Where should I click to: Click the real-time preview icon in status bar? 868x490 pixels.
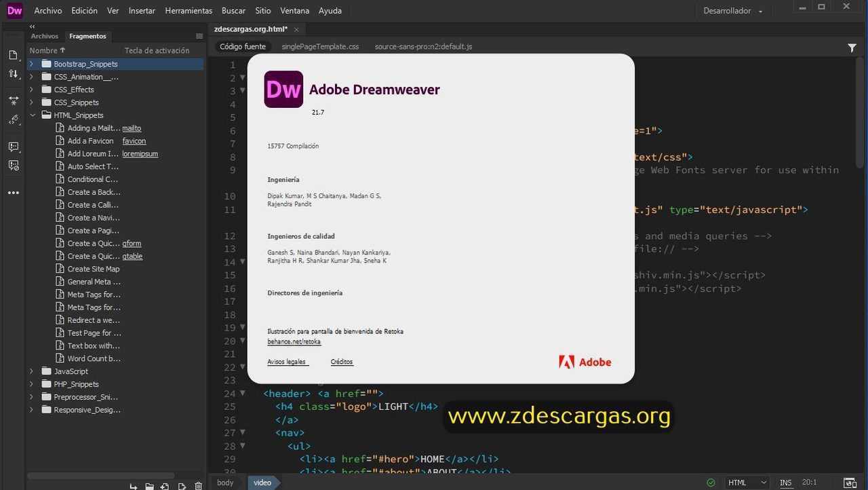[x=848, y=483]
